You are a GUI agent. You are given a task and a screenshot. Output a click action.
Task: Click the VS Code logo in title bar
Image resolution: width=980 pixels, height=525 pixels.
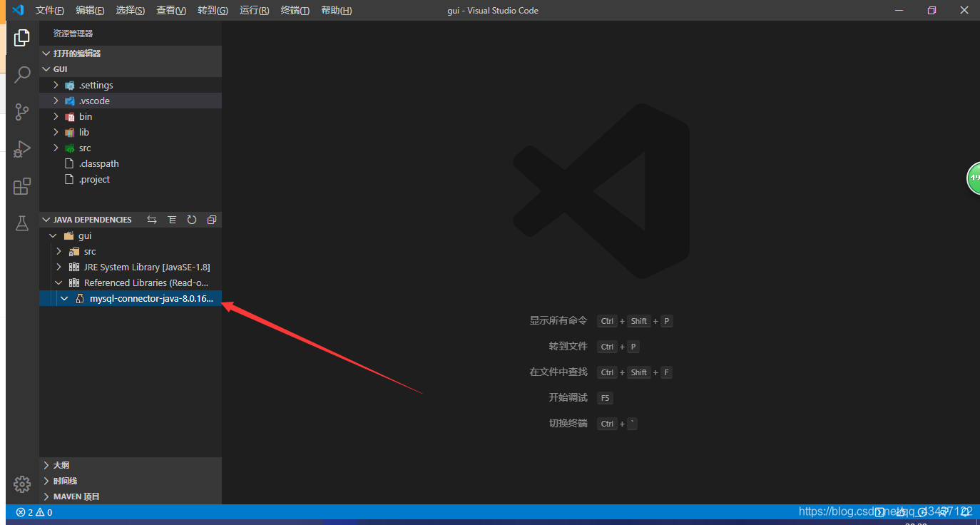19,10
